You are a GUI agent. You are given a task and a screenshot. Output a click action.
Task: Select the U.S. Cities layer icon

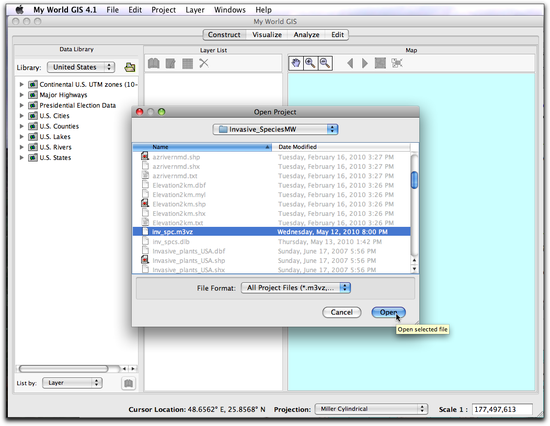click(x=33, y=116)
